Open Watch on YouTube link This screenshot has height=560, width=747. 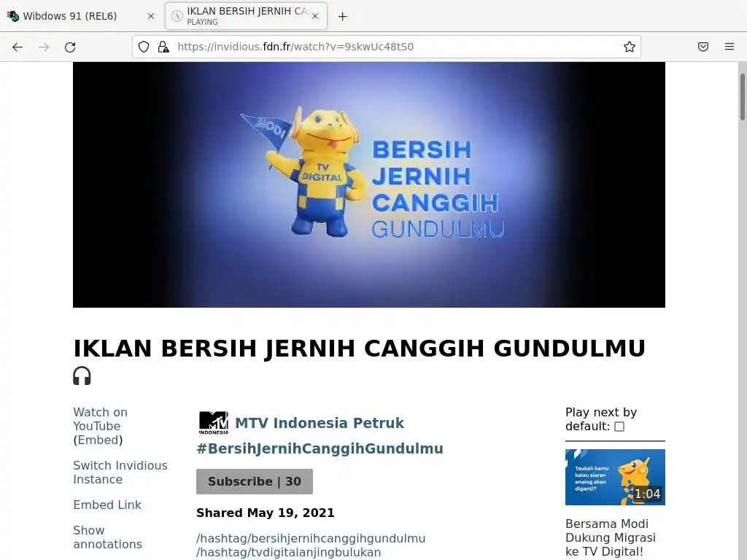(x=100, y=419)
